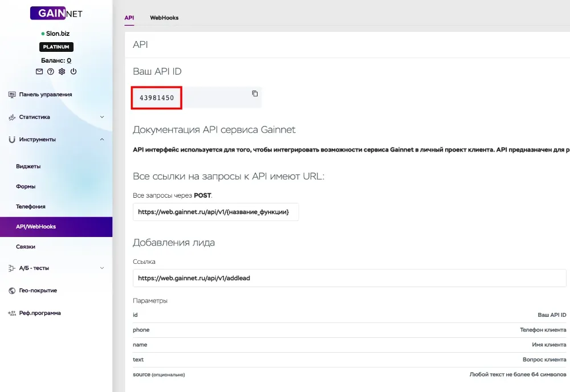Click the help question mark icon
Screen dimensions: 570x392
click(x=51, y=72)
